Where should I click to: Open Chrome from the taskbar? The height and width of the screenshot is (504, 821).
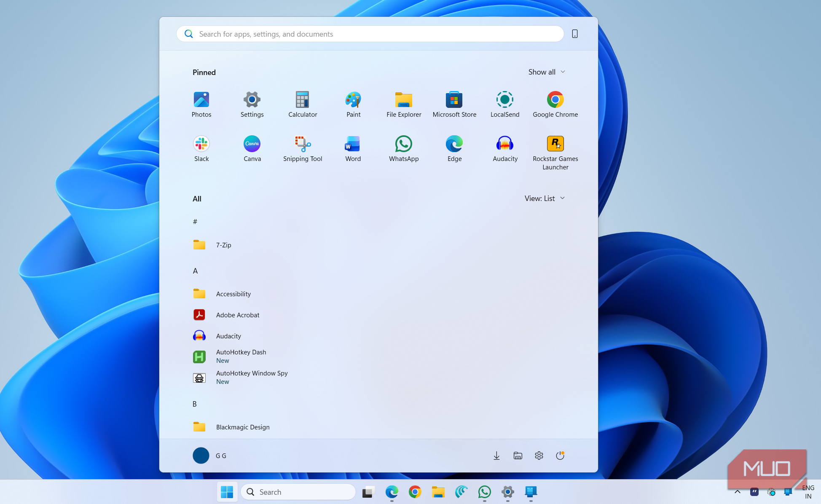415,492
